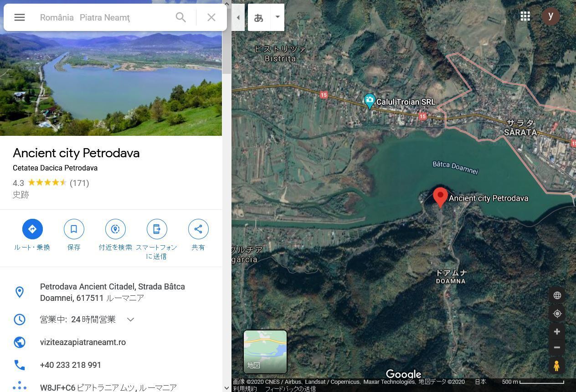Clear the search with the X icon
Screen dimensions: 576x392
click(x=211, y=17)
